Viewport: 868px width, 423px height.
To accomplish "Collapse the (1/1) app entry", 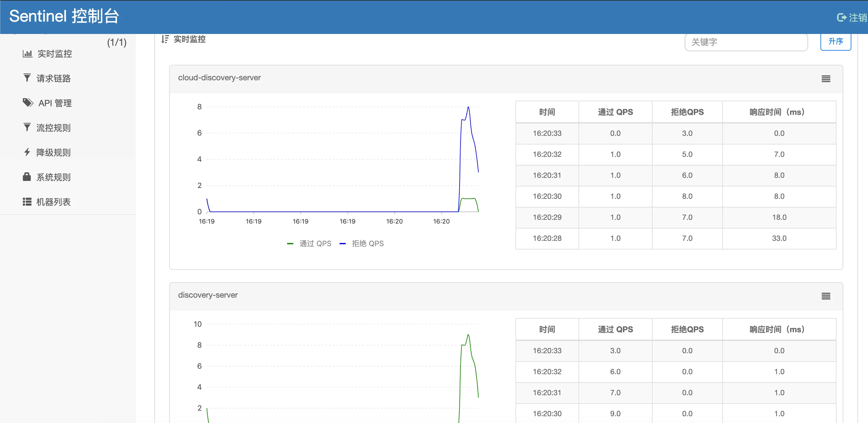I will [x=117, y=43].
